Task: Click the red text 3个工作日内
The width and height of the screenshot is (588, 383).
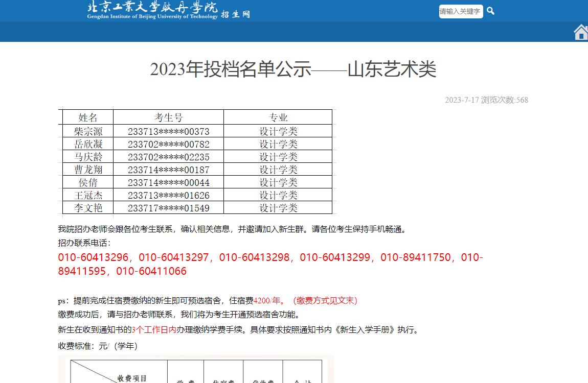Action: click(154, 330)
